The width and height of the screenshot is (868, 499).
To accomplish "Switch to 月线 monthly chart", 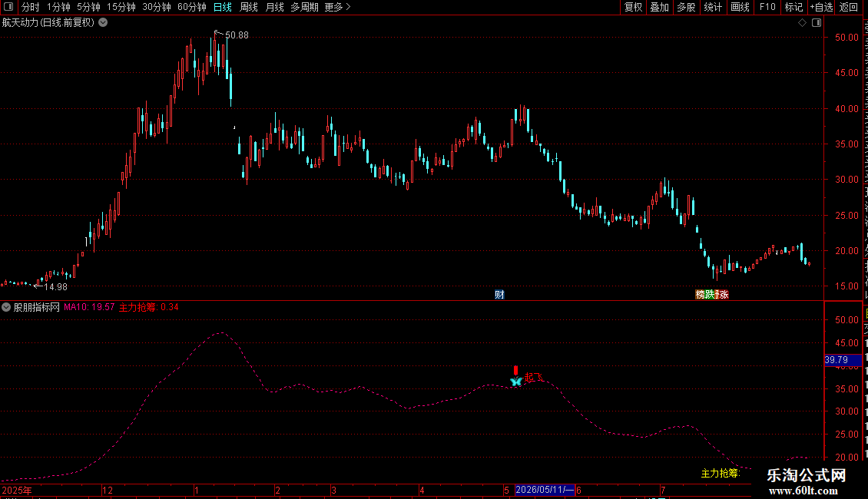I will pyautogui.click(x=274, y=7).
